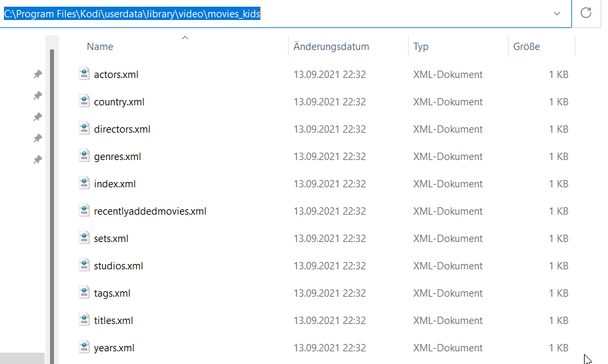
Task: Sort files by Name column header
Action: [100, 47]
